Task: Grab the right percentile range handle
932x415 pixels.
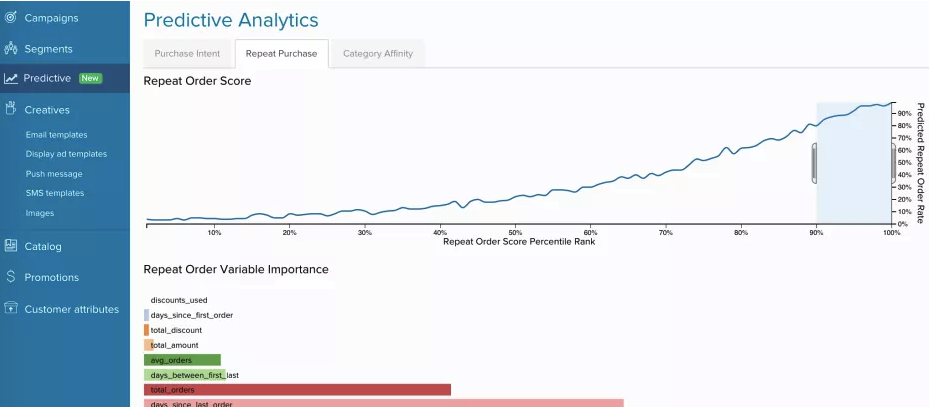Action: point(893,163)
